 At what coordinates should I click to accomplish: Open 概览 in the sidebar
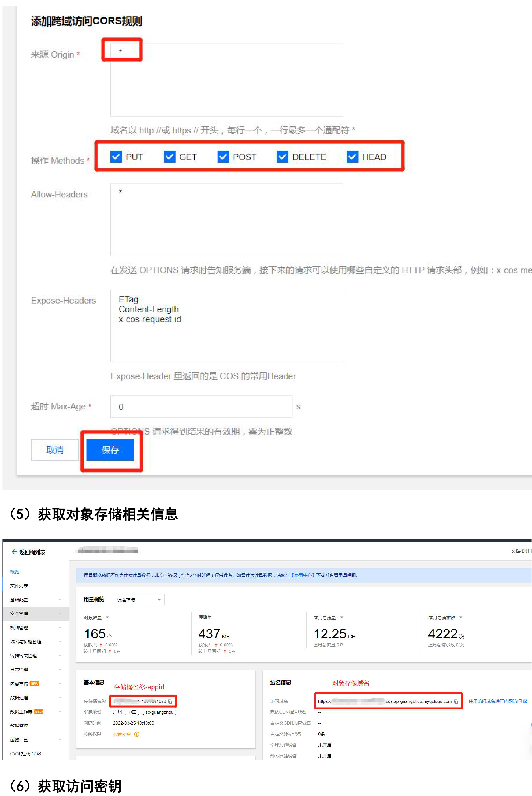point(15,572)
